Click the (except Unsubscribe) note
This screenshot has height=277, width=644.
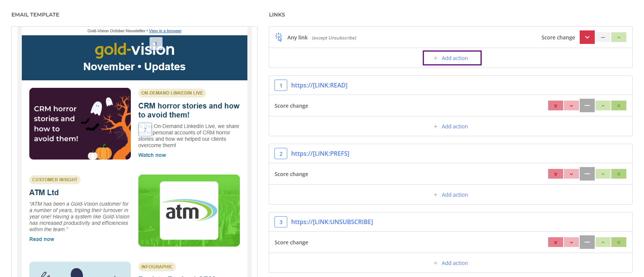point(334,38)
